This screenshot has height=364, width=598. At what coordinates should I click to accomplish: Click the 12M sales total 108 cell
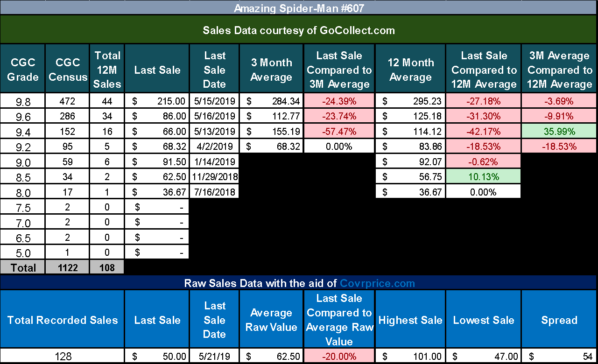pos(108,267)
